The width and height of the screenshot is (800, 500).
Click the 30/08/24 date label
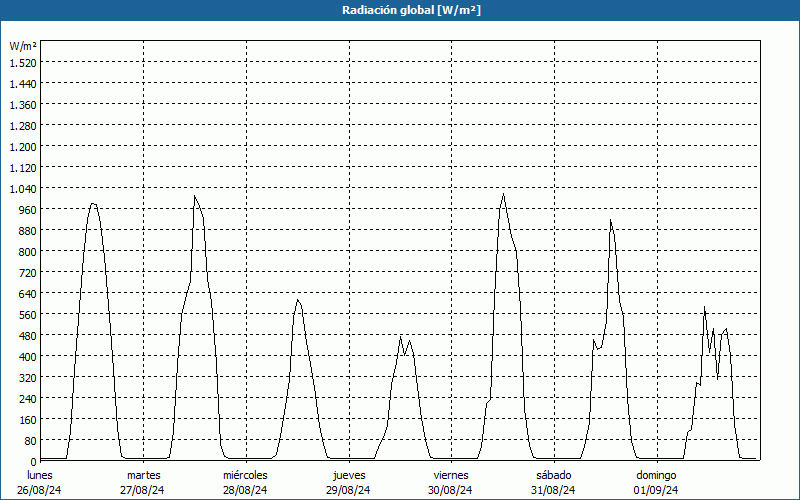(451, 490)
